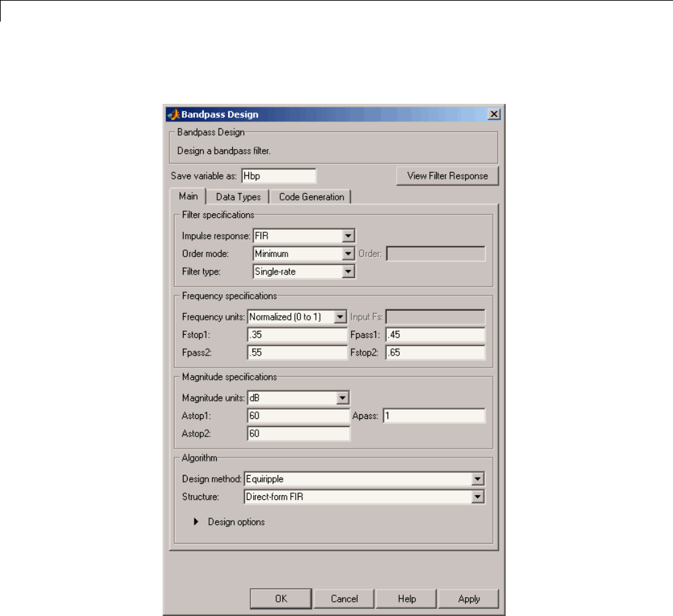Click the Fstop1 input field
Viewport: 673px width, 616px height.
pos(298,335)
